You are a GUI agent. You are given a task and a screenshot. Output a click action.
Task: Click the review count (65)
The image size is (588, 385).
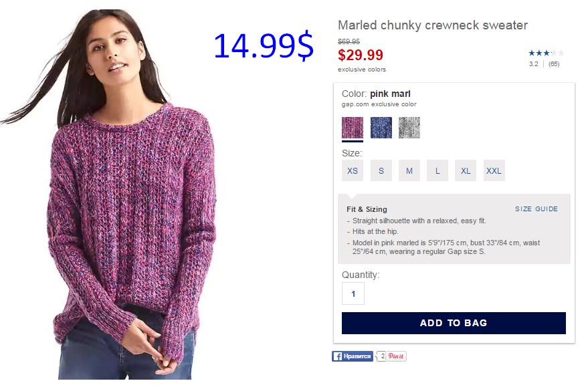point(554,64)
